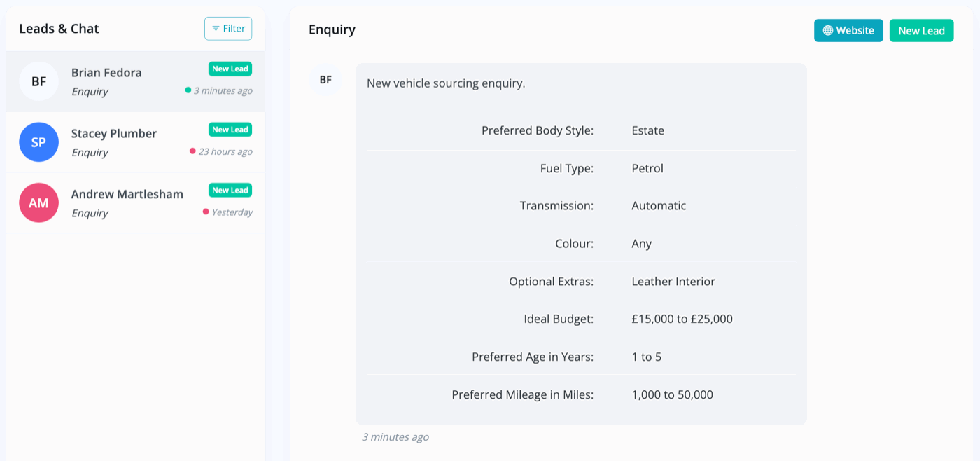Click the red status dot next to Yesterday
This screenshot has width=980, height=461.
(x=206, y=212)
